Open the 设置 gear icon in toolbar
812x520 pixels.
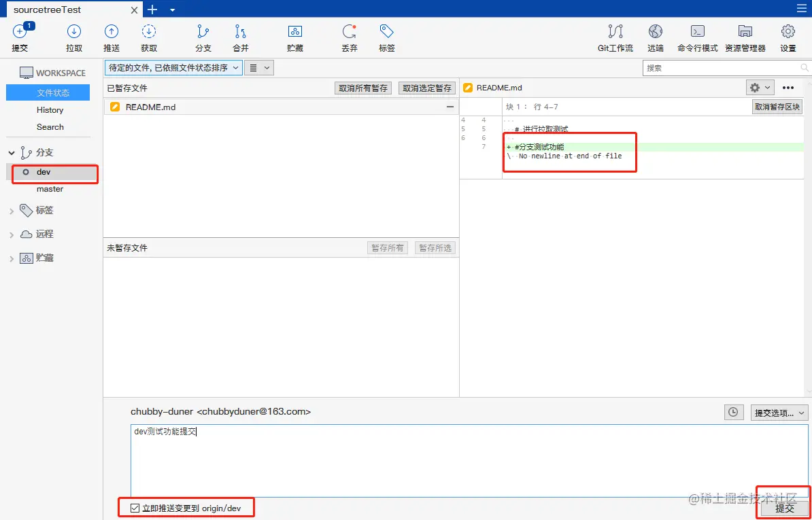coord(788,32)
